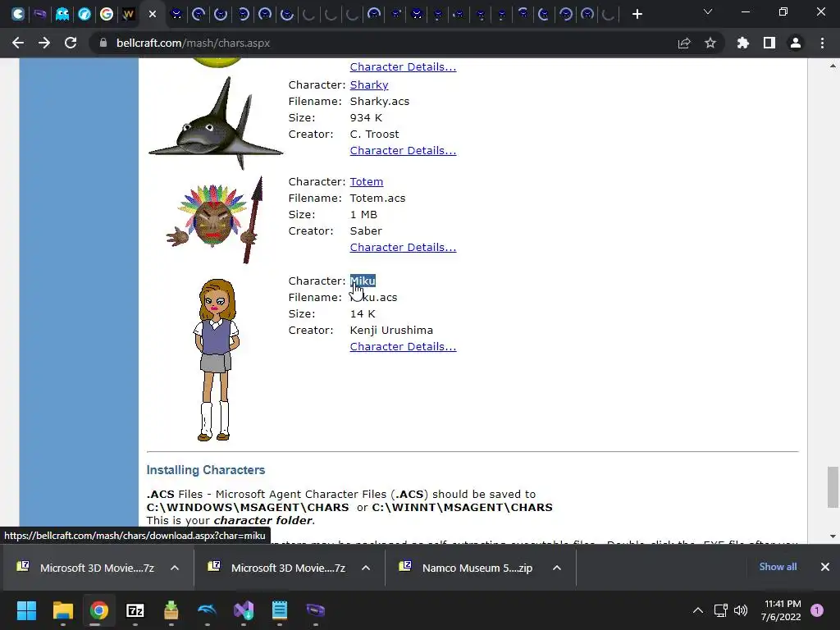Image resolution: width=840 pixels, height=630 pixels.
Task: Toggle the Chrome side panel
Action: coord(769,43)
